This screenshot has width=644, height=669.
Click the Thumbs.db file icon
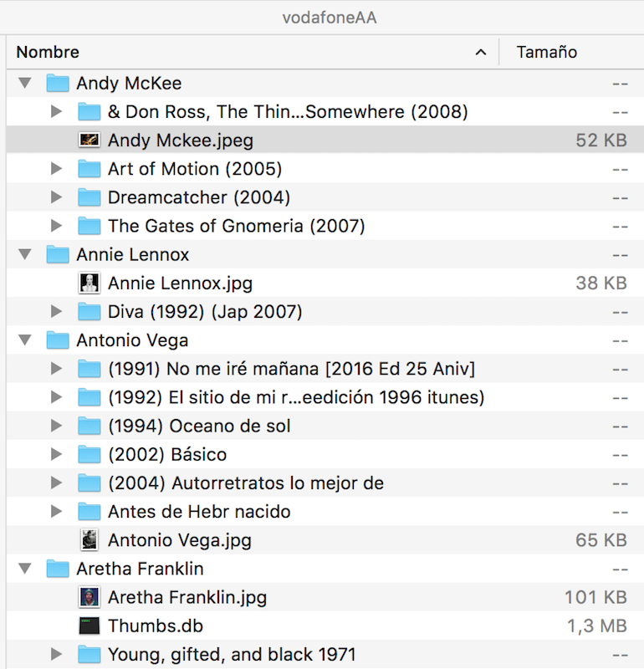pos(89,626)
